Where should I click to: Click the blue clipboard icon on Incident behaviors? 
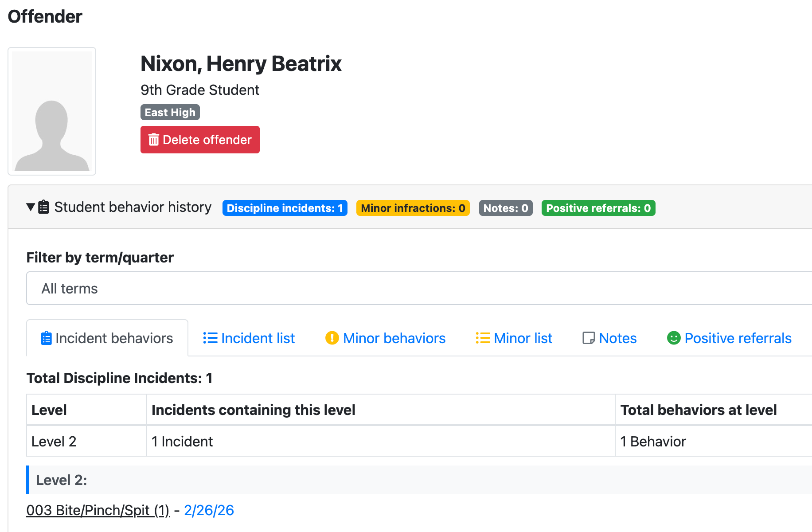click(46, 338)
